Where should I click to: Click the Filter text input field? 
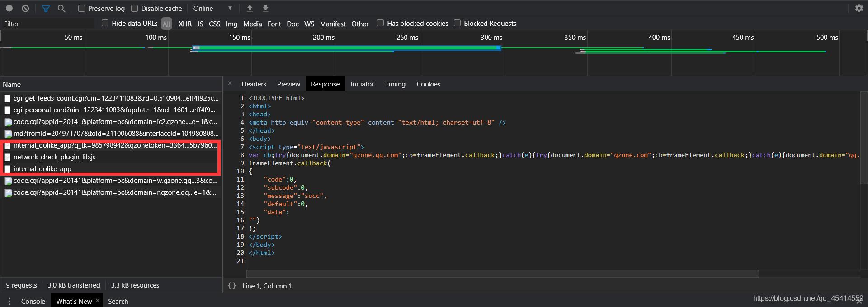click(x=47, y=24)
